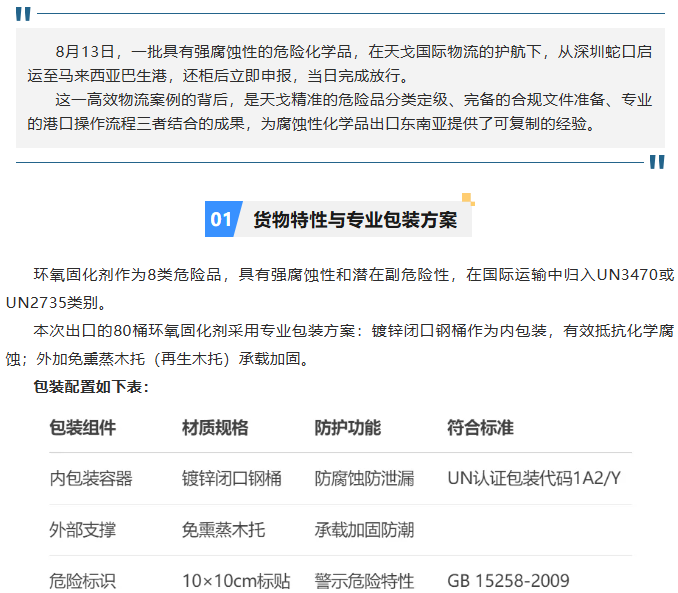Viewport: 678px width, 593px height.
Task: Click the bold 包装配置如下表 label
Action: 91,386
